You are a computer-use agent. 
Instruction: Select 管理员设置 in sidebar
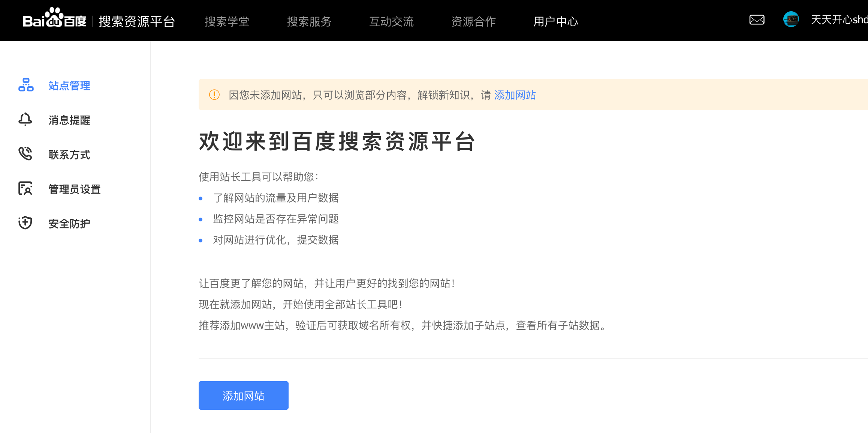click(75, 189)
